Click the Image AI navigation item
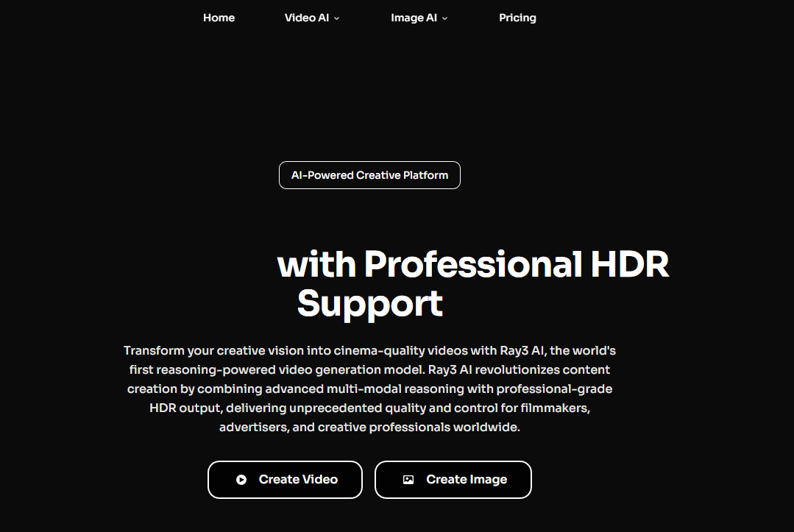 pyautogui.click(x=414, y=18)
